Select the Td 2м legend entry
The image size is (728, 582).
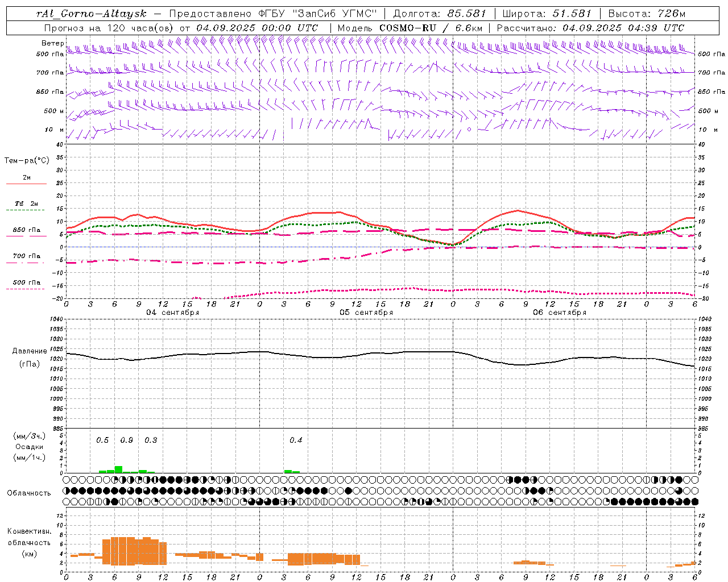(x=27, y=203)
